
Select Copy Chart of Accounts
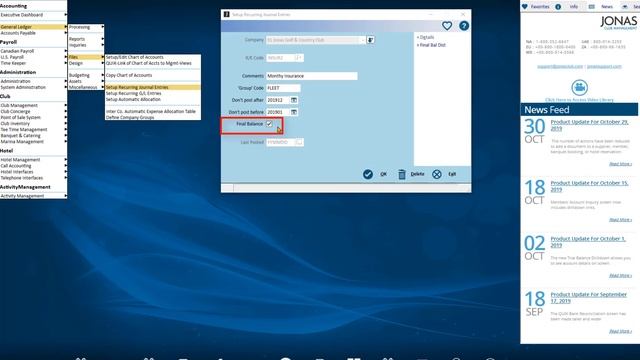coord(153,75)
